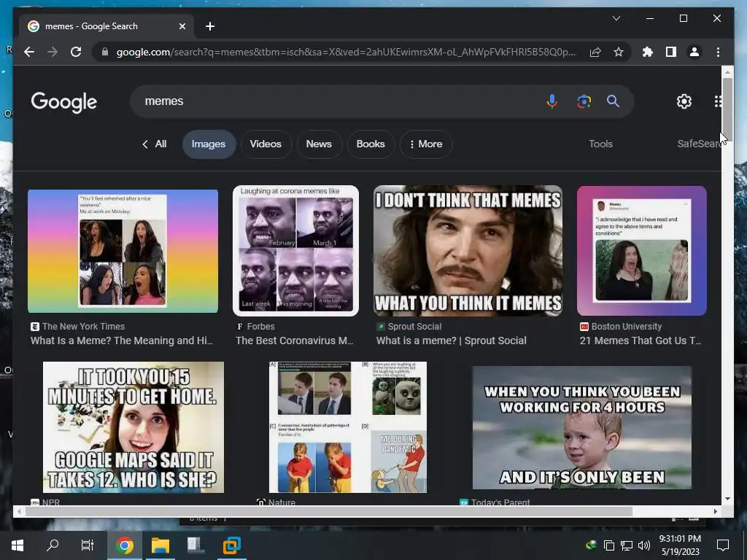Image resolution: width=747 pixels, height=560 pixels.
Task: Run the search with the magnifier icon
Action: coord(613,101)
